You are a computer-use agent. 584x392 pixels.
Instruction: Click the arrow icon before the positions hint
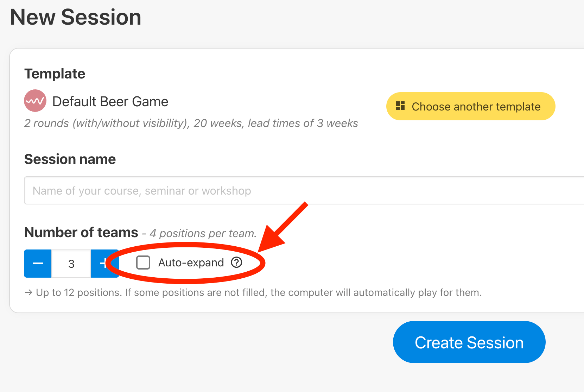coord(28,292)
